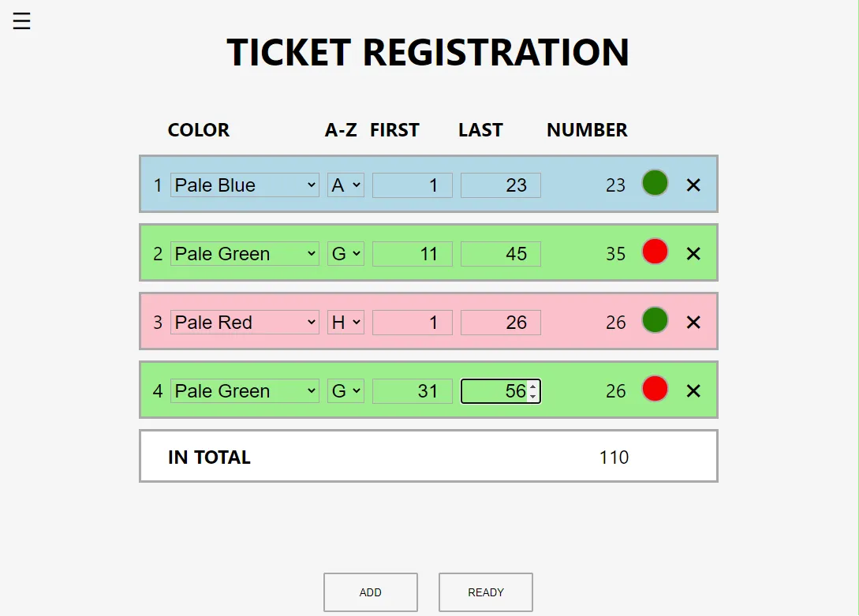The width and height of the screenshot is (859, 616).
Task: Delete row 2 using the X icon
Action: tap(693, 253)
